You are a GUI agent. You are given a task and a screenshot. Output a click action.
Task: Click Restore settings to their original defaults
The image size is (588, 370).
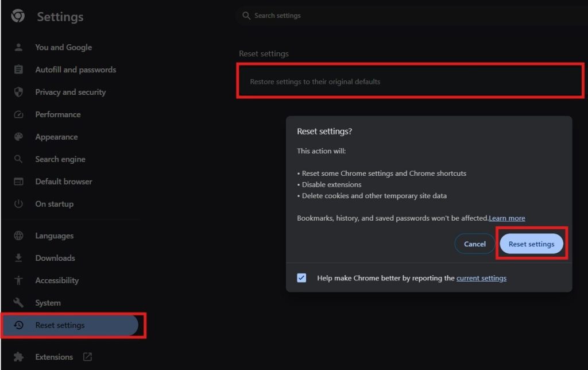pos(410,82)
